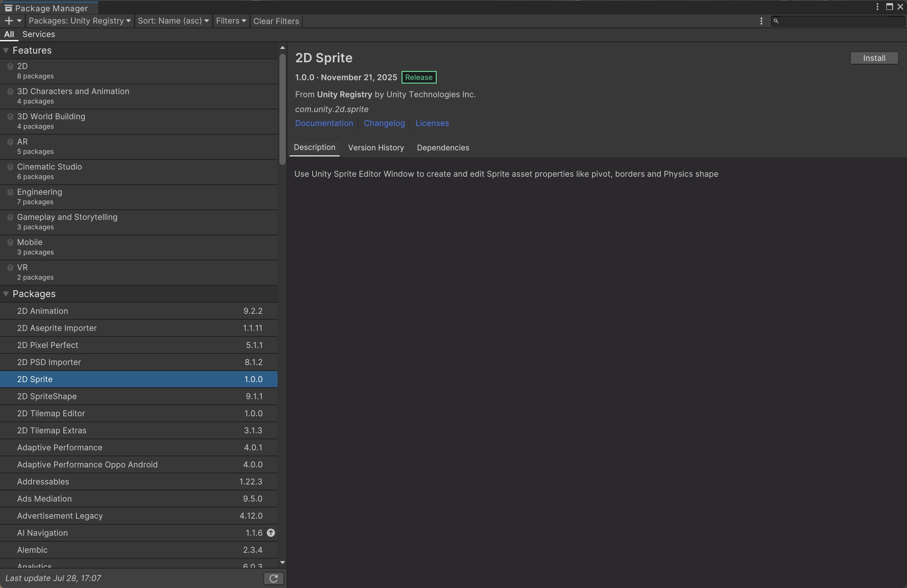
Task: Click the Package Manager tab icon
Action: (x=8, y=8)
